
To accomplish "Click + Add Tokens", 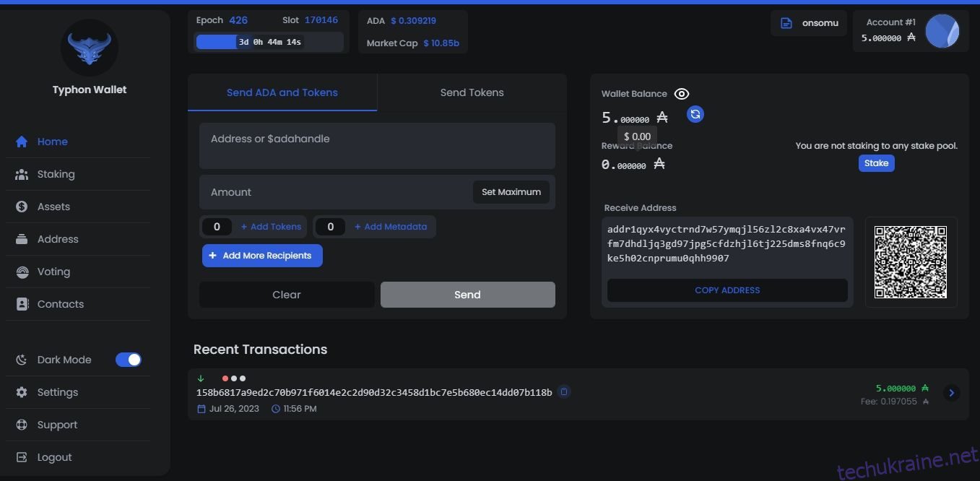I will point(271,227).
